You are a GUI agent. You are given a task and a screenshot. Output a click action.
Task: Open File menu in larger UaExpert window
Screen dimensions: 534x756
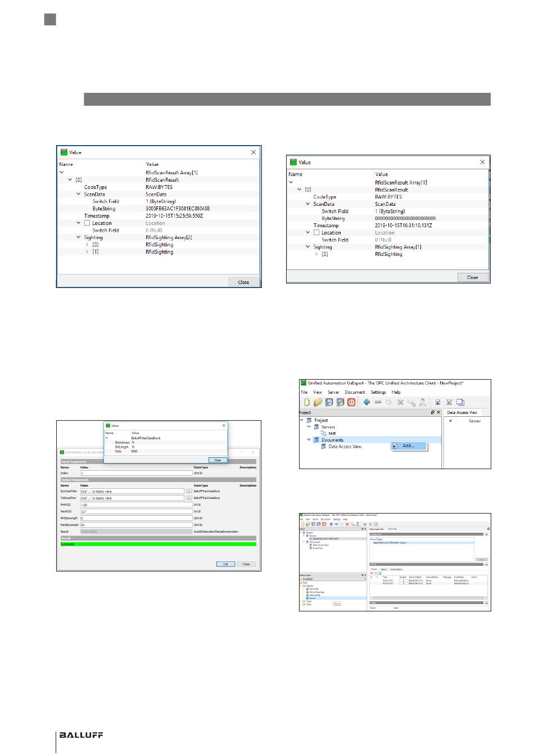click(304, 392)
